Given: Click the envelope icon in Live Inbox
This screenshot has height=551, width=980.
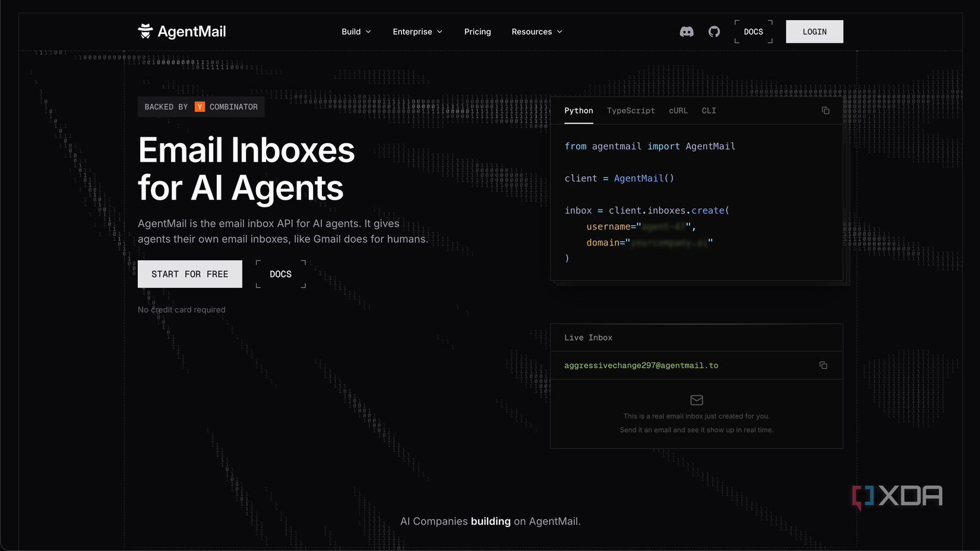Looking at the screenshot, I should (x=697, y=400).
